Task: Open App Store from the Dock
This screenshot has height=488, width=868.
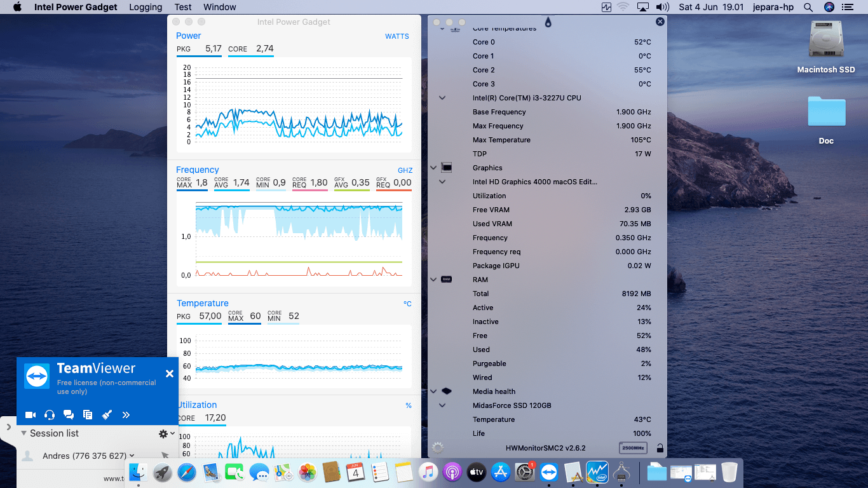Action: (501, 472)
